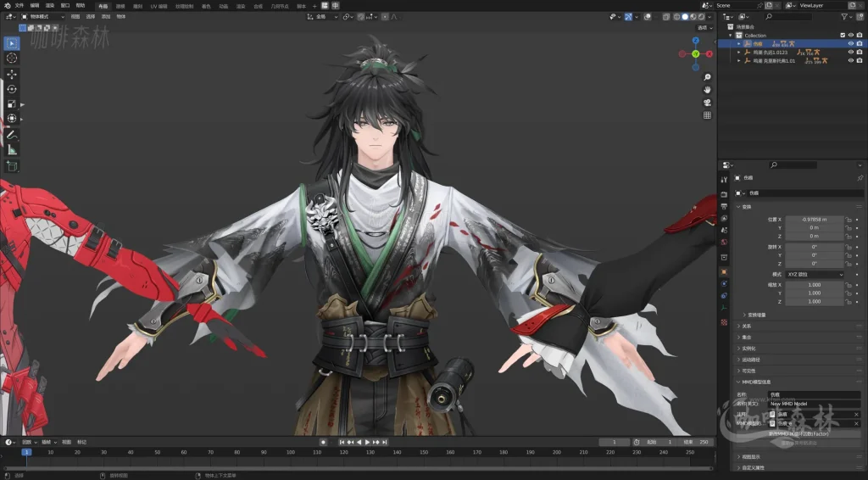868x480 pixels.
Task: Open the 文件 File menu
Action: [x=19, y=6]
